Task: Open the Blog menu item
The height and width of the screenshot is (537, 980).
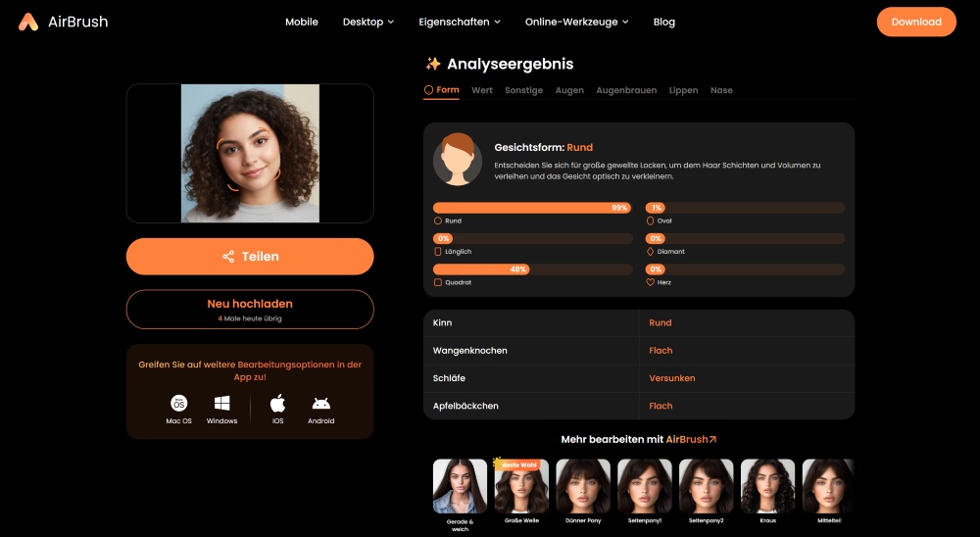Action: point(663,22)
